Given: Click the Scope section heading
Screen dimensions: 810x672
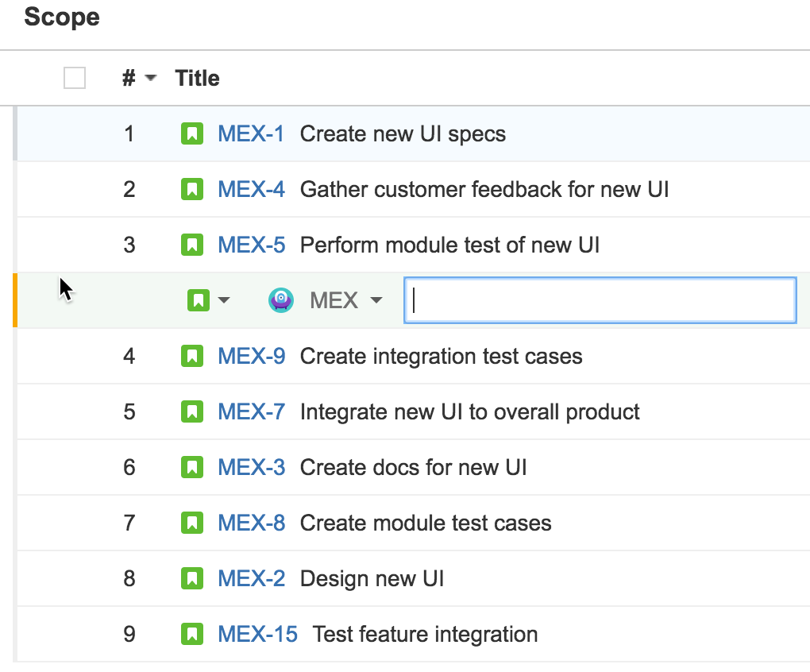Looking at the screenshot, I should tap(62, 17).
